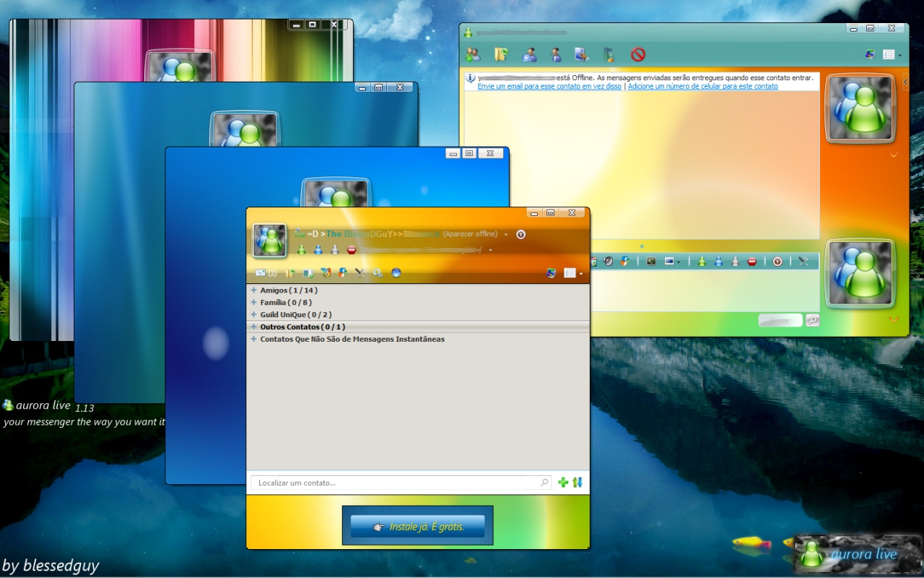This screenshot has height=578, width=924.
Task: Click the contact's display picture in chat window
Action: pos(859,108)
